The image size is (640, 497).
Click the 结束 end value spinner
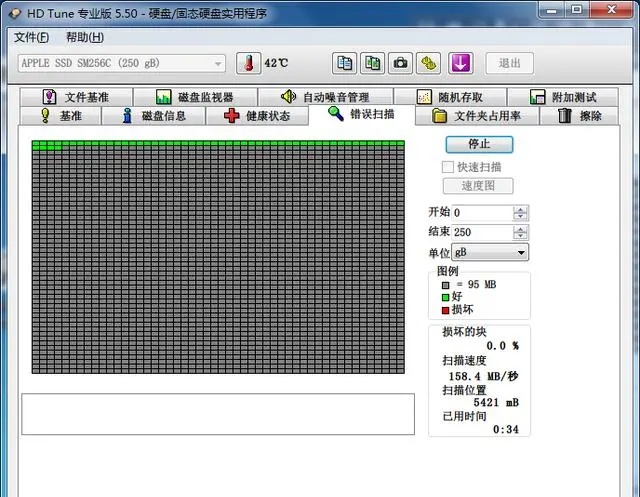(521, 232)
